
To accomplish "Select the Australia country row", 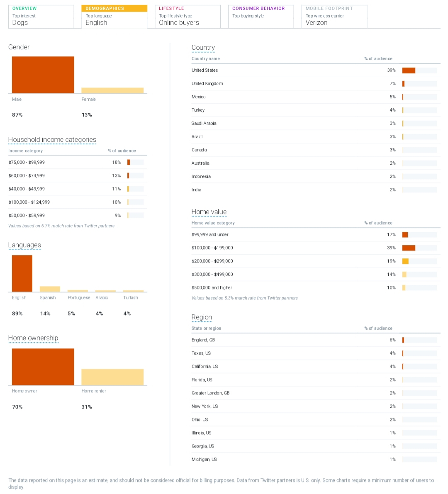I will (316, 163).
